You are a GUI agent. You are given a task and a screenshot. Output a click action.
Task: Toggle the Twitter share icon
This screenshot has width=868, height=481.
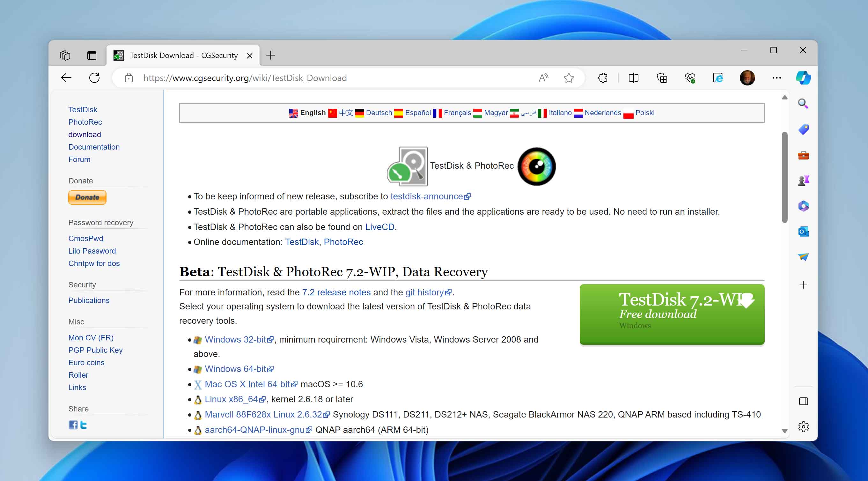[x=83, y=424]
